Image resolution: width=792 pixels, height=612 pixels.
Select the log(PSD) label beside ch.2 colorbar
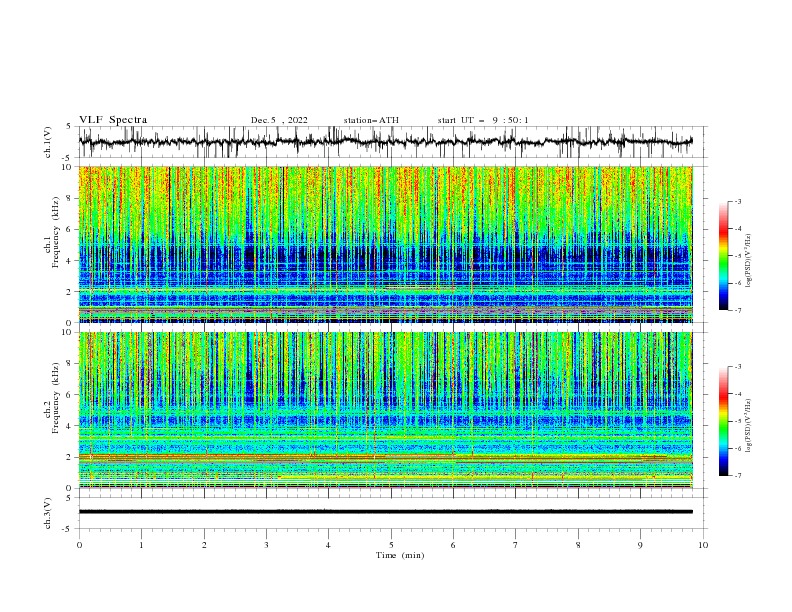click(749, 426)
